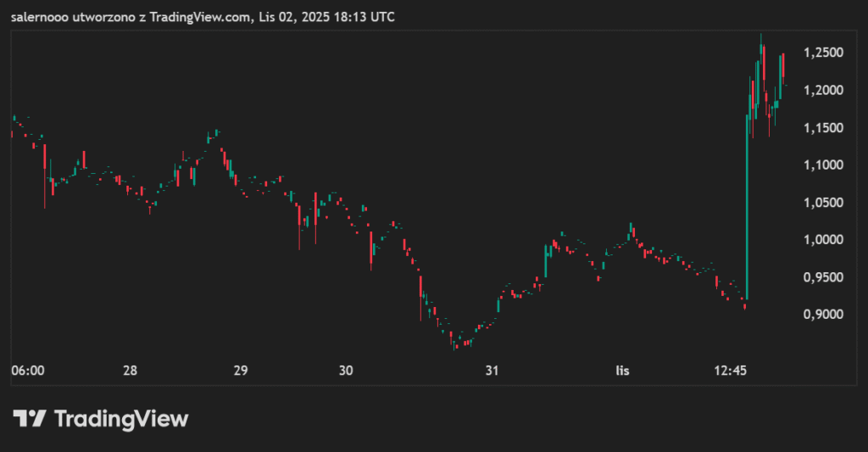Click the 28 date axis label
Screen dimensions: 868x452
point(131,371)
